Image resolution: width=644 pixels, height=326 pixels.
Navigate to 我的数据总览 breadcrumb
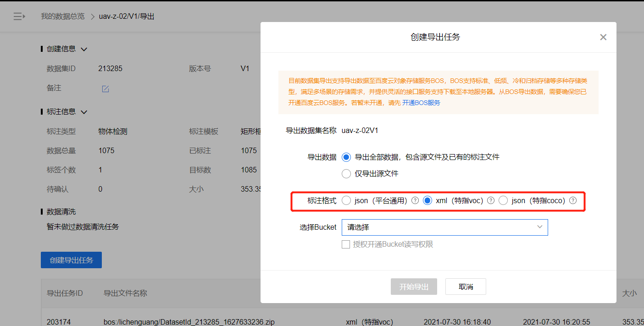tap(62, 16)
